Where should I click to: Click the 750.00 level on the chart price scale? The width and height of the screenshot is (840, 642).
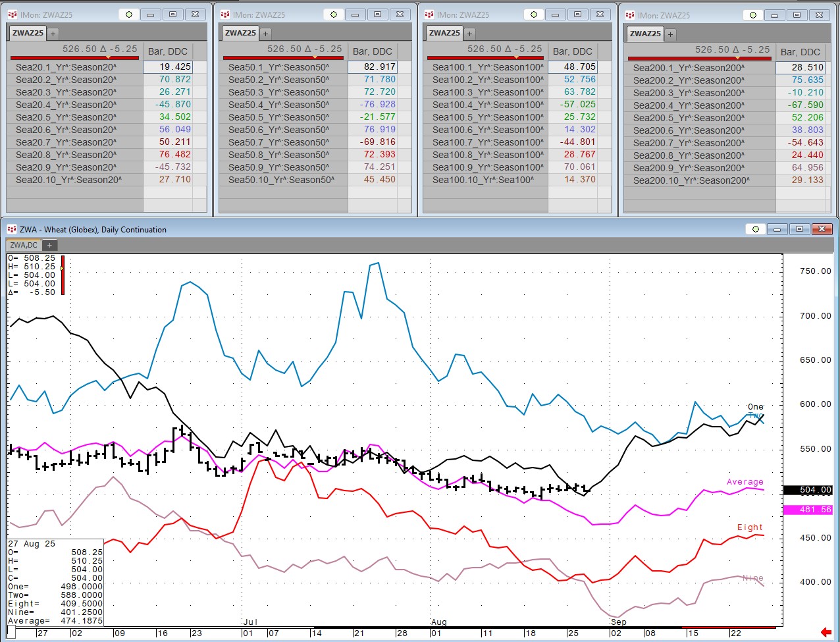[x=815, y=271]
